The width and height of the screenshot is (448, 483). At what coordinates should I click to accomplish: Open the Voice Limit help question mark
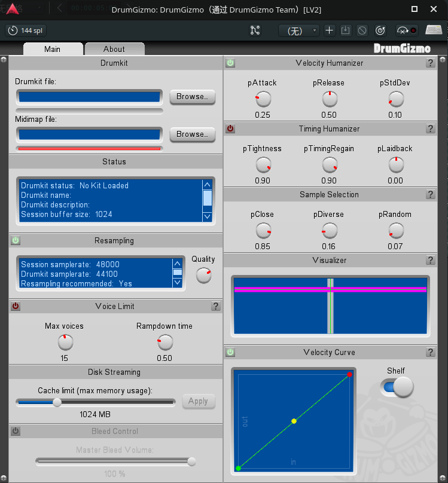pos(216,306)
